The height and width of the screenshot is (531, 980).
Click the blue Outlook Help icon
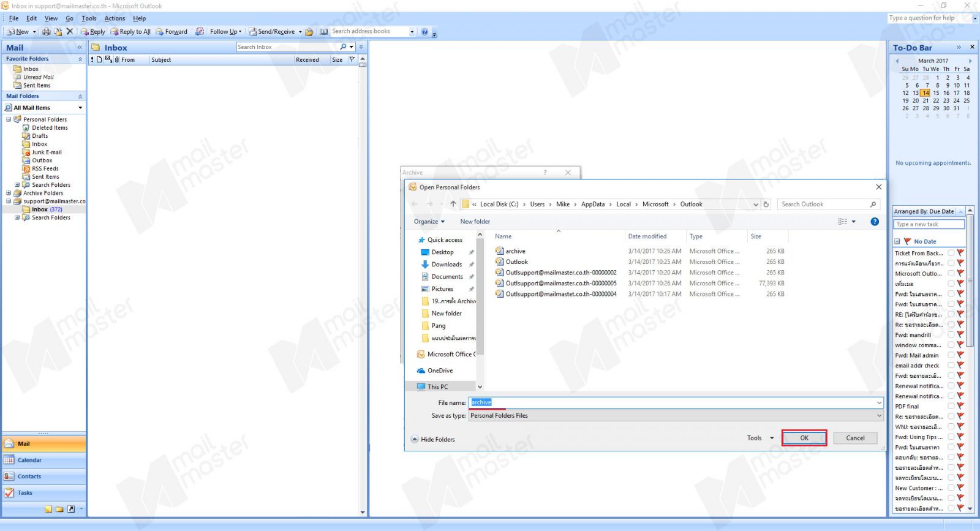click(424, 32)
